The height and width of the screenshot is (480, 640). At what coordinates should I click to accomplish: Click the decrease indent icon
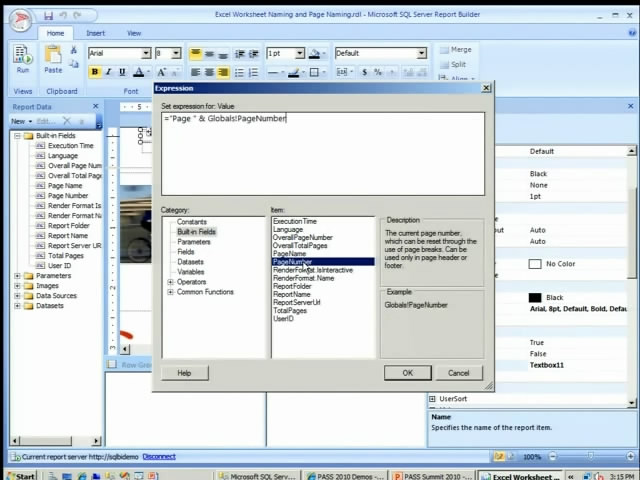[x=240, y=53]
